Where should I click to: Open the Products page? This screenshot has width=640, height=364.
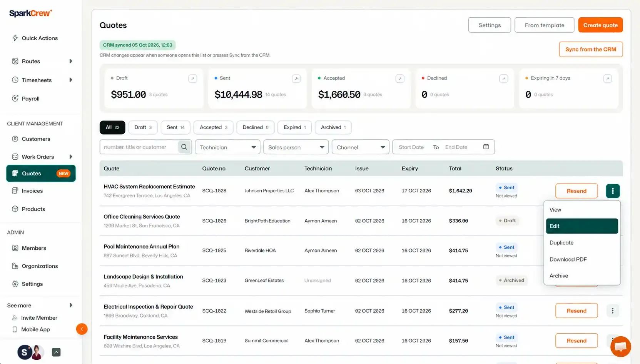29,209
